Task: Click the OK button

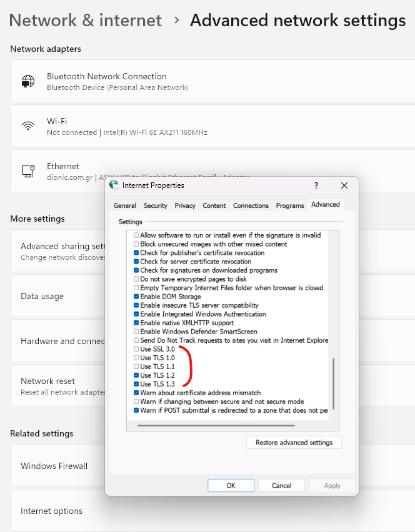Action: coord(231,485)
